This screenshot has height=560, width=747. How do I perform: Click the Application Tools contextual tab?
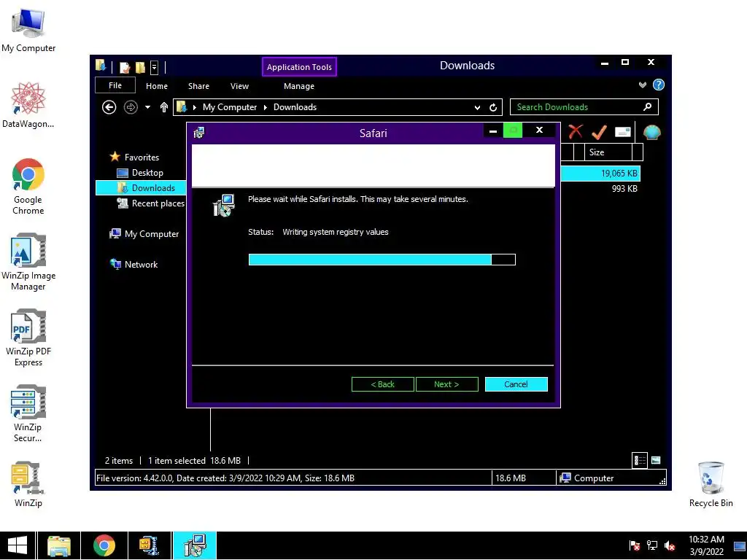point(299,66)
